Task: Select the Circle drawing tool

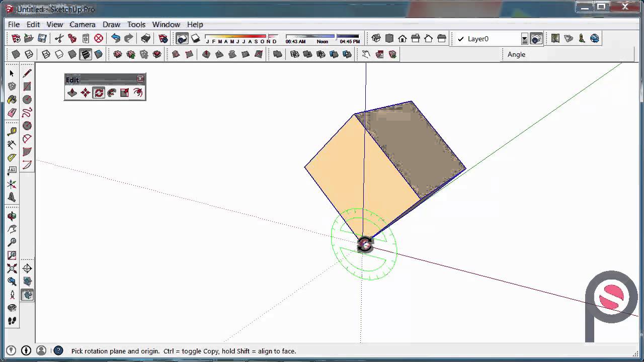Action: click(x=27, y=100)
